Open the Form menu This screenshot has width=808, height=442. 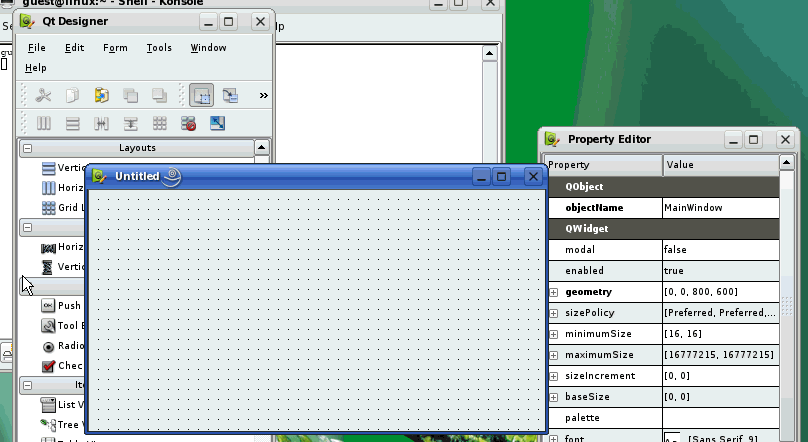point(115,47)
